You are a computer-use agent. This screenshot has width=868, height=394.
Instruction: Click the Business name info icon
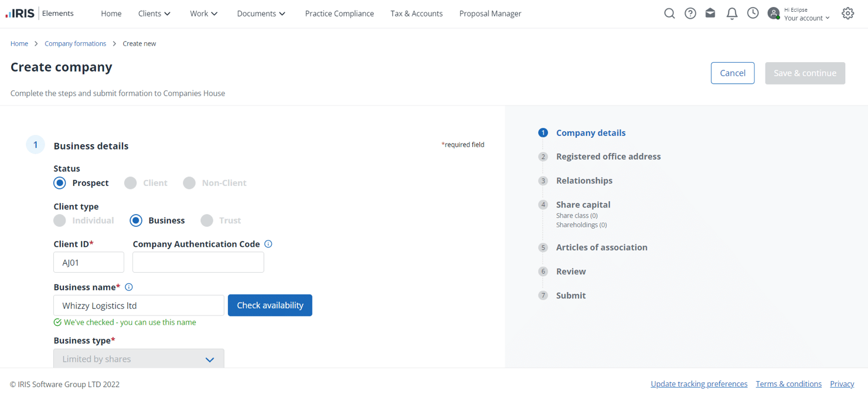coord(129,287)
